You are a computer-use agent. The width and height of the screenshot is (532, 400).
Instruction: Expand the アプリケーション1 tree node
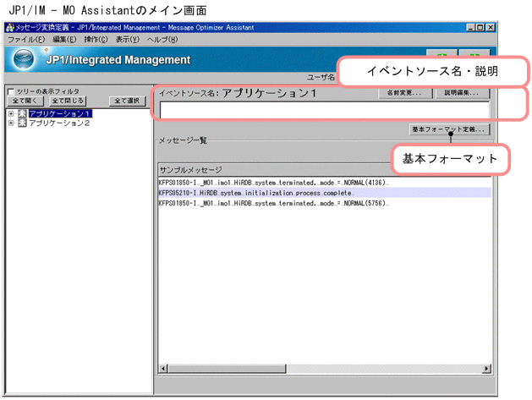[11, 113]
